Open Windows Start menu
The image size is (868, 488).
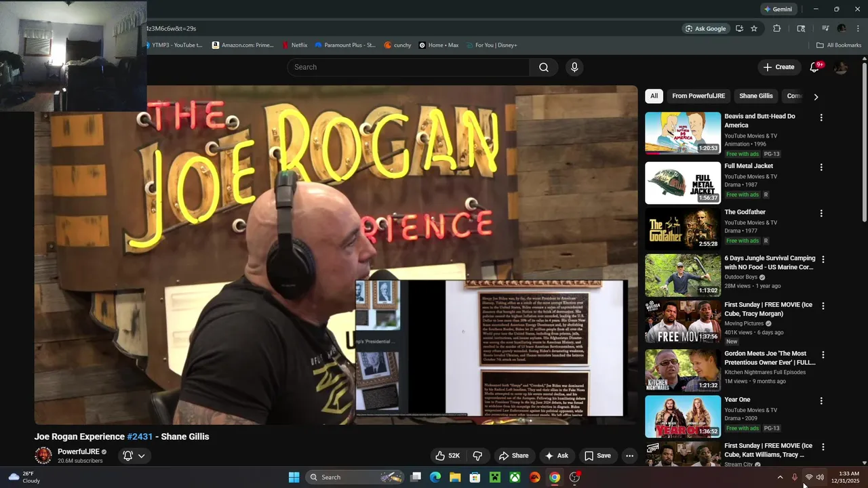294,477
